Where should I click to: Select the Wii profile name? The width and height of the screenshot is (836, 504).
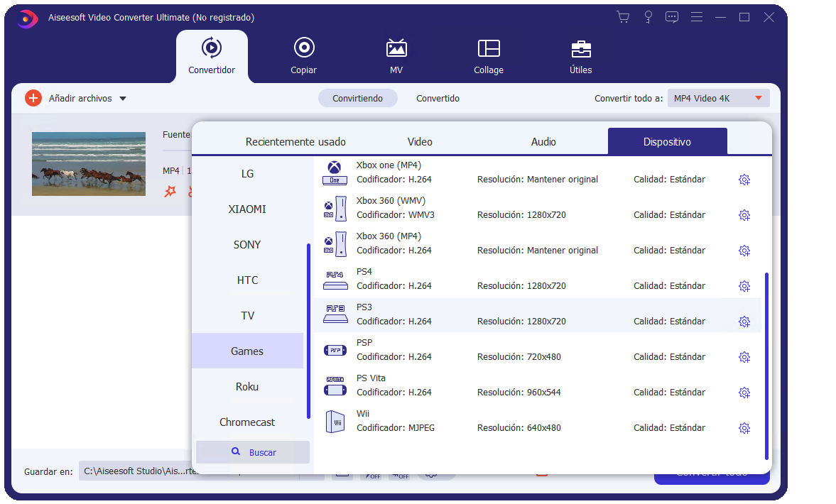(363, 413)
